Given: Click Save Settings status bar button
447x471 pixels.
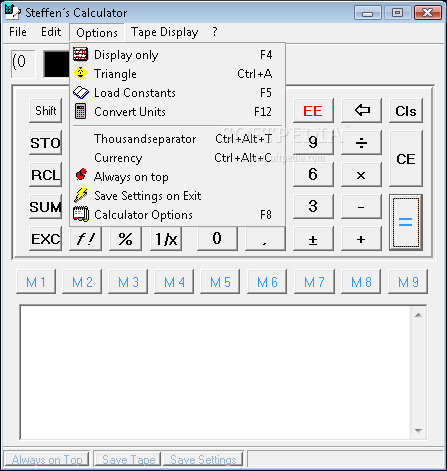Looking at the screenshot, I should point(203,459).
